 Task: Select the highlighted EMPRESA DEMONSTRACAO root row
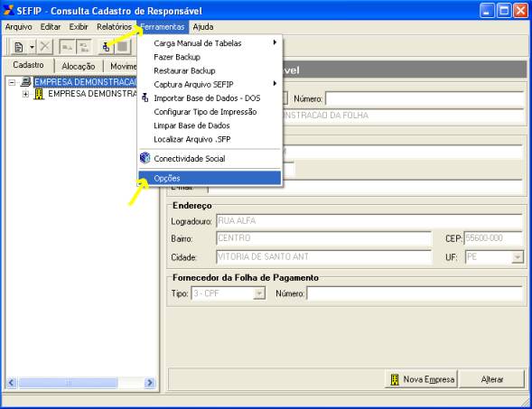86,82
